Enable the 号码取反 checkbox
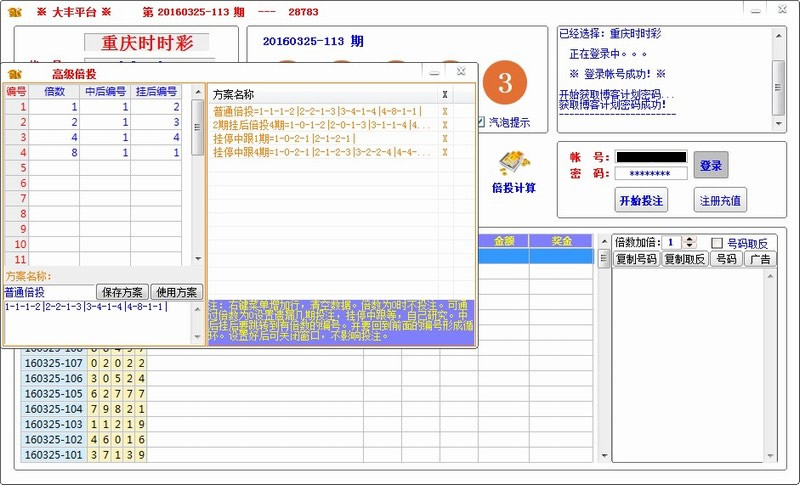Screen dimensions: 800x485 coord(717,243)
